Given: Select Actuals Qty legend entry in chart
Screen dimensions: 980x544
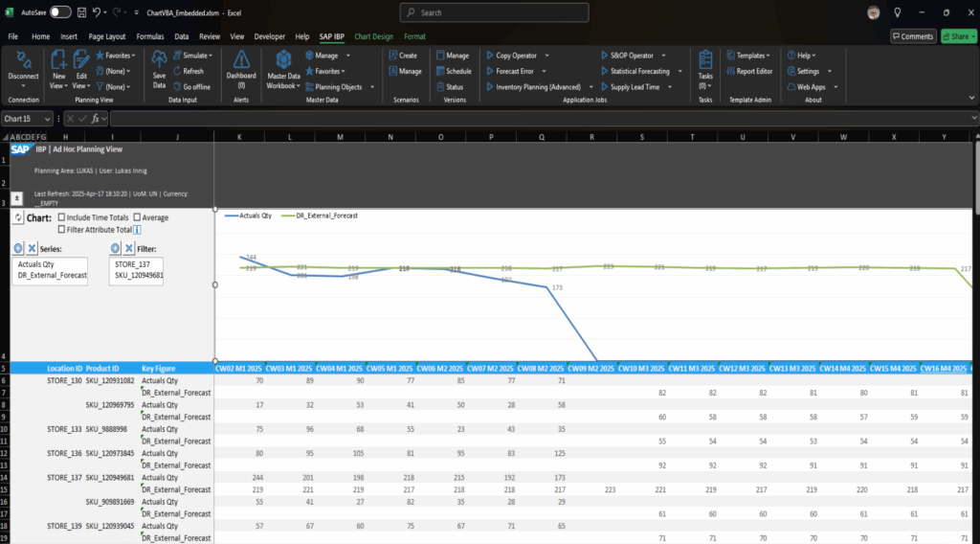Looking at the screenshot, I should click(248, 215).
